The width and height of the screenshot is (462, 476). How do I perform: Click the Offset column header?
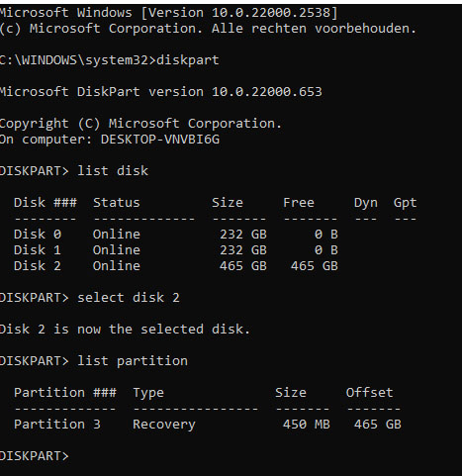(x=370, y=393)
